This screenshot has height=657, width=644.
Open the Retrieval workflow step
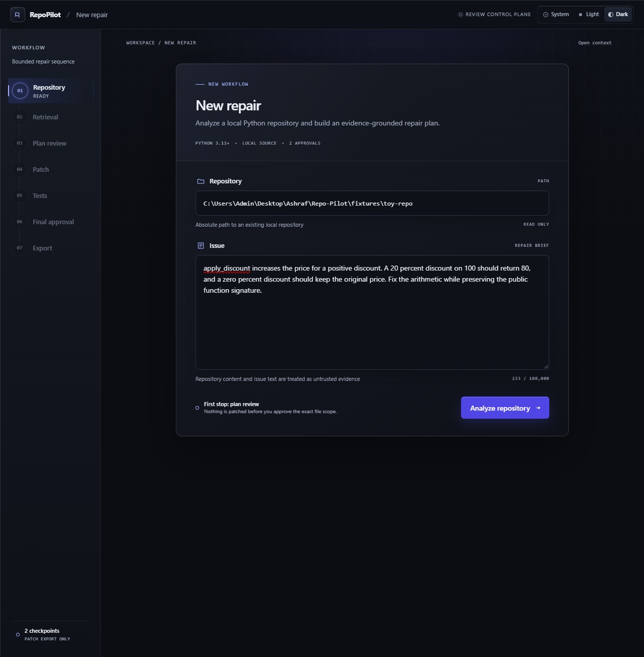[51, 117]
